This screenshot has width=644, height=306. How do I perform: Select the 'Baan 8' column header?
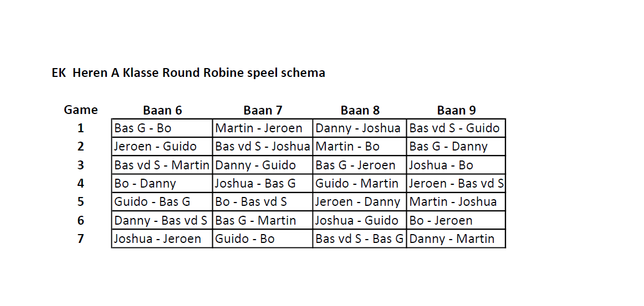(360, 111)
